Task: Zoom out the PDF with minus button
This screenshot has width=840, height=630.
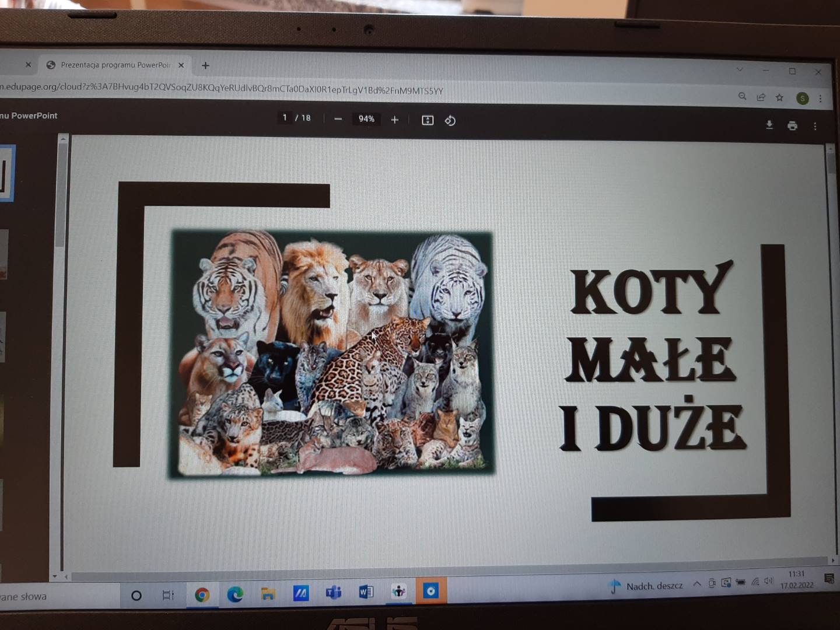Action: point(338,119)
